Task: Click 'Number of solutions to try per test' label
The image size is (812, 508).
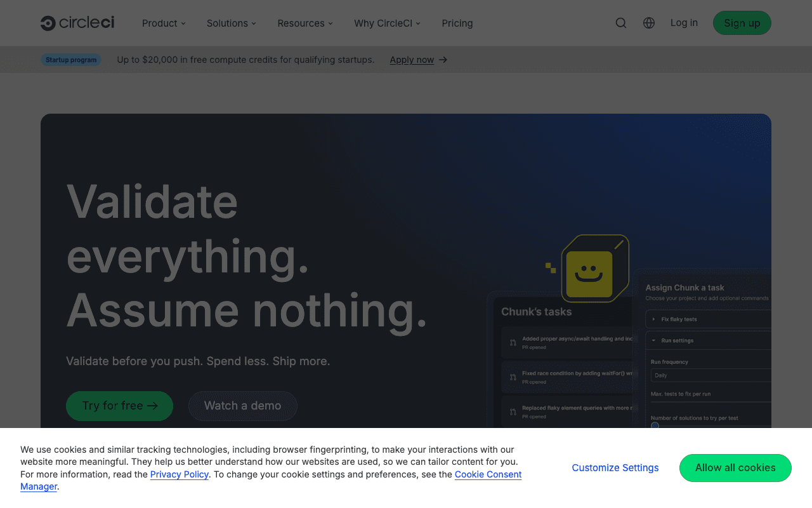Action: [x=695, y=418]
